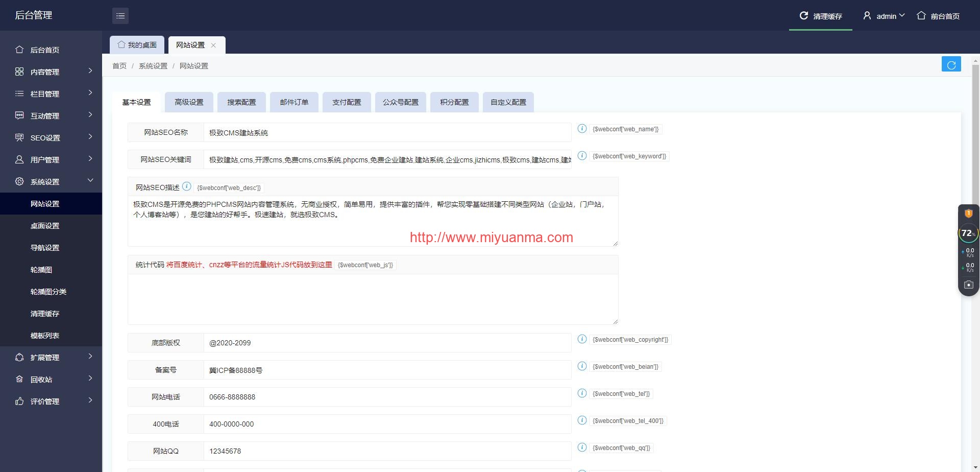This screenshot has width=980, height=472.
Task: Expand the 互动管理 menu chevron
Action: (90, 114)
